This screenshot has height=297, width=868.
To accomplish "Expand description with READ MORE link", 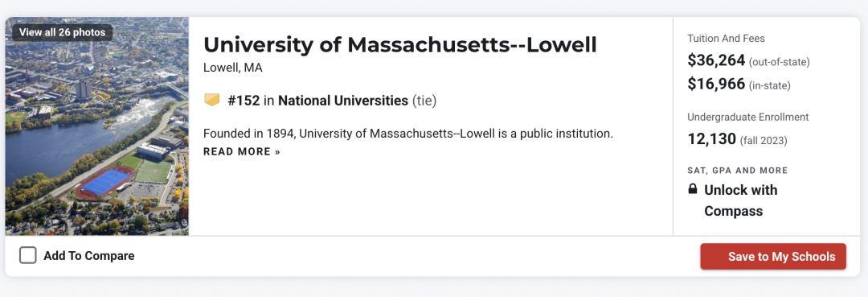I will [x=242, y=151].
